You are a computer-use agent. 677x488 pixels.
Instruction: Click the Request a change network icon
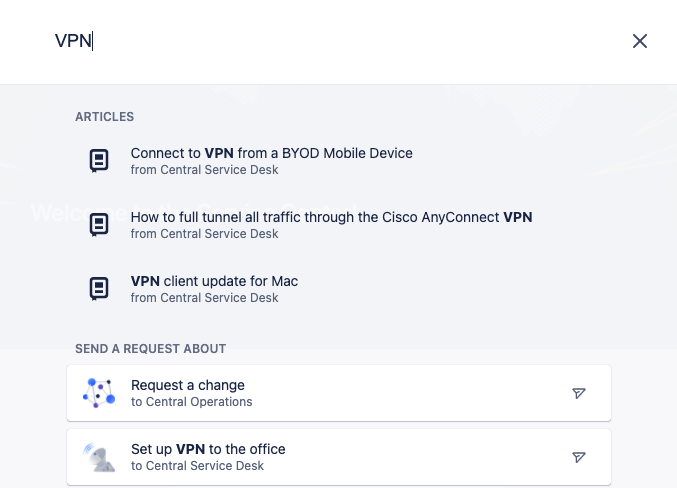[99, 393]
